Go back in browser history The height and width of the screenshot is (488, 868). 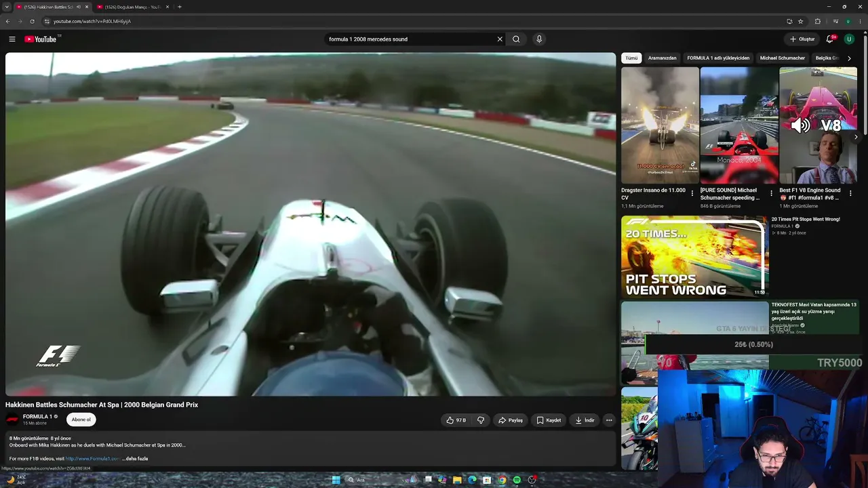click(x=7, y=21)
